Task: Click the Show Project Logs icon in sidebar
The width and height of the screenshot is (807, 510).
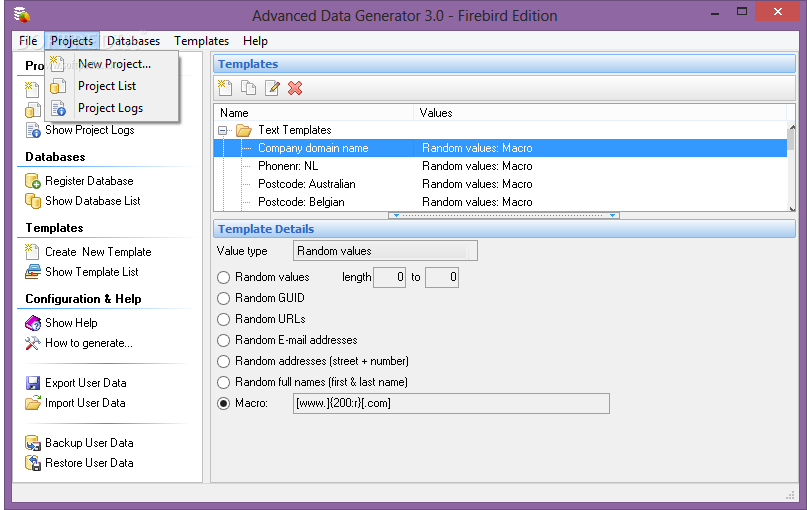Action: (33, 130)
